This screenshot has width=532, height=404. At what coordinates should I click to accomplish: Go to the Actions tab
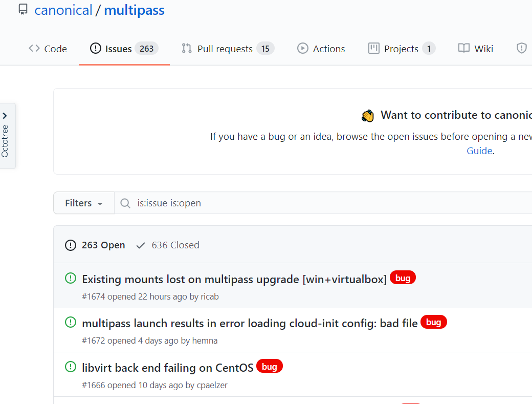click(x=321, y=49)
